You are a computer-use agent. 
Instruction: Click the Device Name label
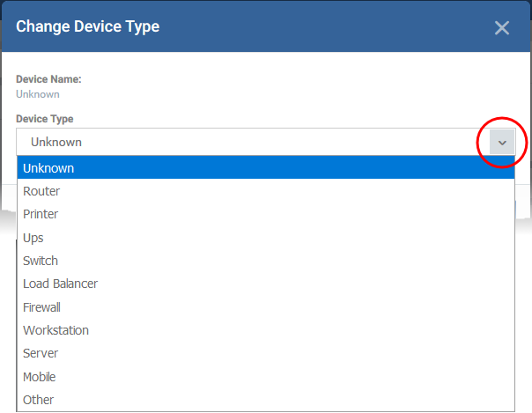(48, 79)
